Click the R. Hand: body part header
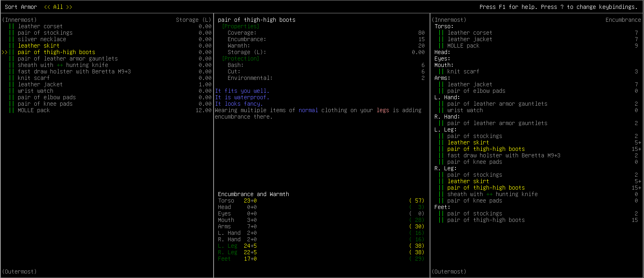This screenshot has width=644, height=278. coord(447,117)
